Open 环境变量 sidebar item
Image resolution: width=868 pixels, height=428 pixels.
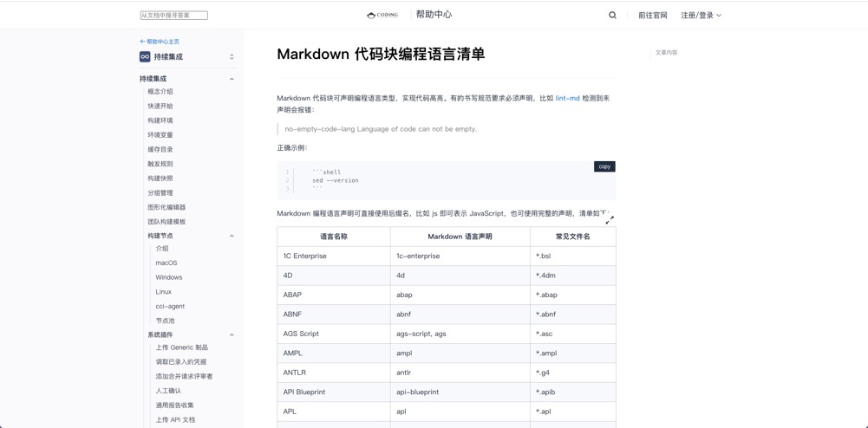tap(160, 135)
